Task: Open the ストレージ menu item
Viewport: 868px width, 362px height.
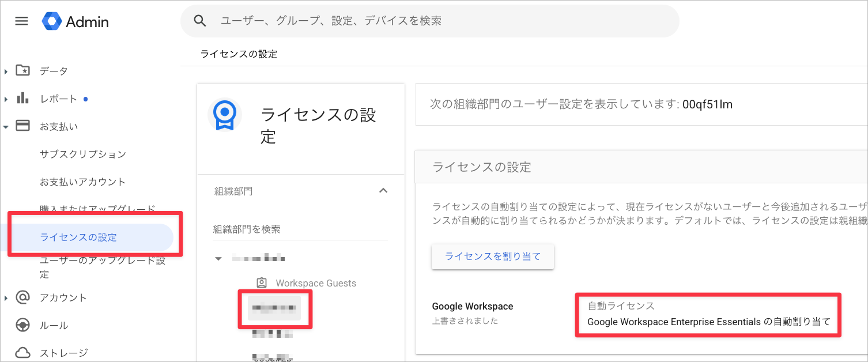Action: (x=63, y=353)
